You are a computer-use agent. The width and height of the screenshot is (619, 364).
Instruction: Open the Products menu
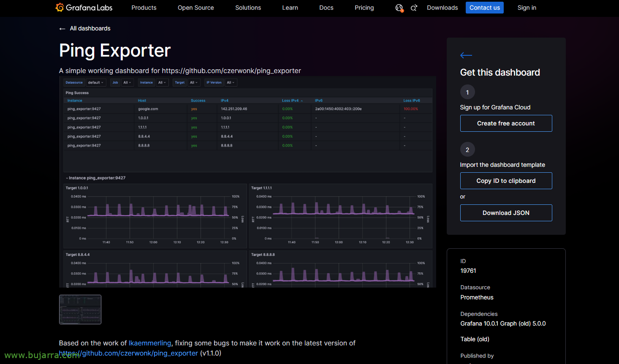tap(144, 8)
